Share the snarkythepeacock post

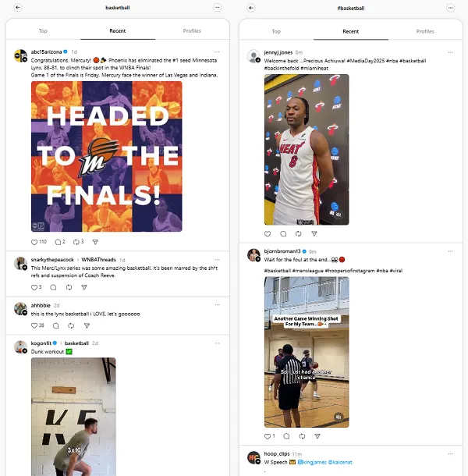point(84,287)
